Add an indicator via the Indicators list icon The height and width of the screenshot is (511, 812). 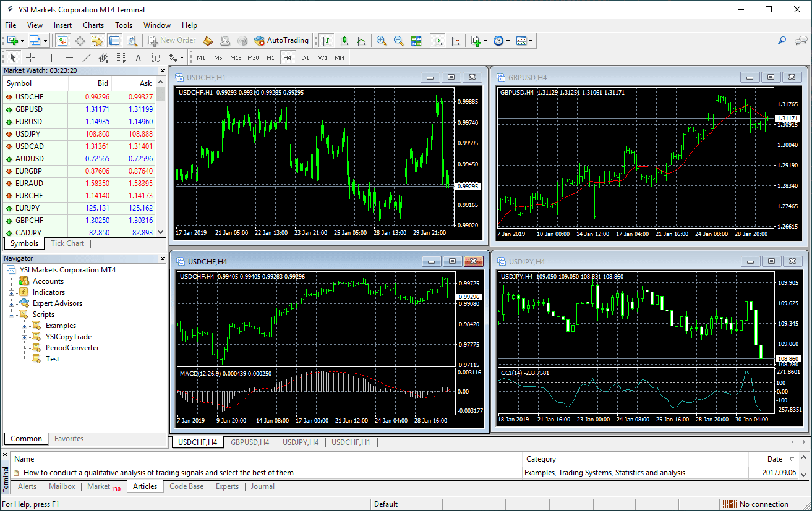pyautogui.click(x=476, y=41)
